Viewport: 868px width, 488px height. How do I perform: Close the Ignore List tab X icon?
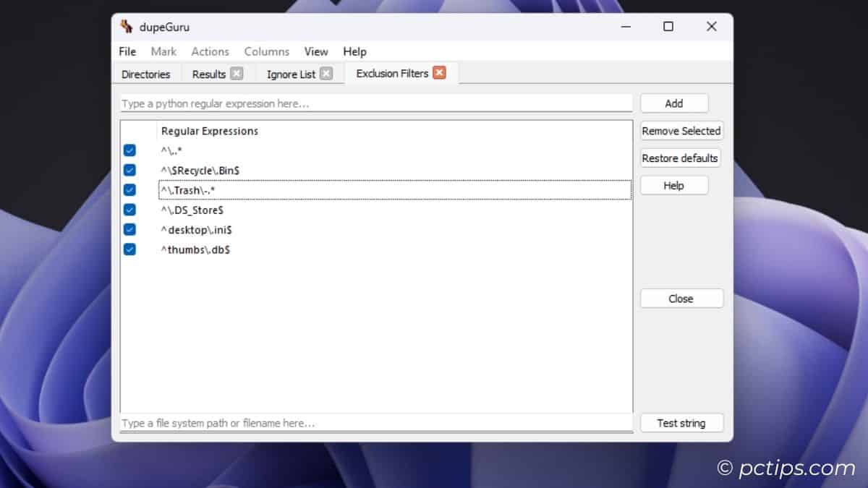tap(326, 74)
